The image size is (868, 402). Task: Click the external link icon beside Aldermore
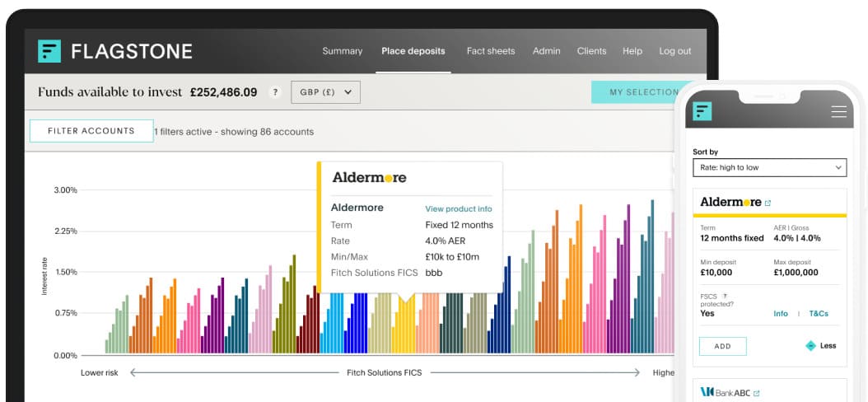pyautogui.click(x=768, y=203)
